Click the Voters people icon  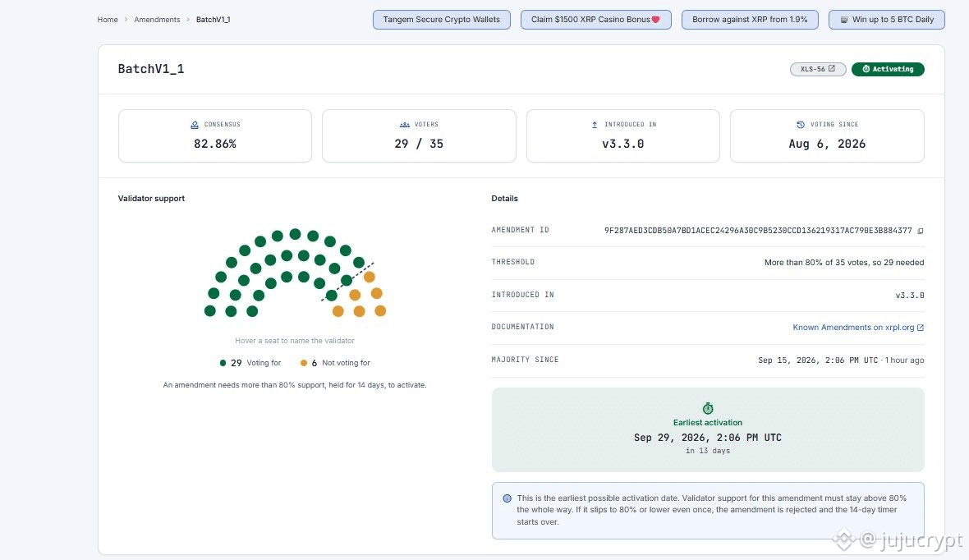coord(405,125)
